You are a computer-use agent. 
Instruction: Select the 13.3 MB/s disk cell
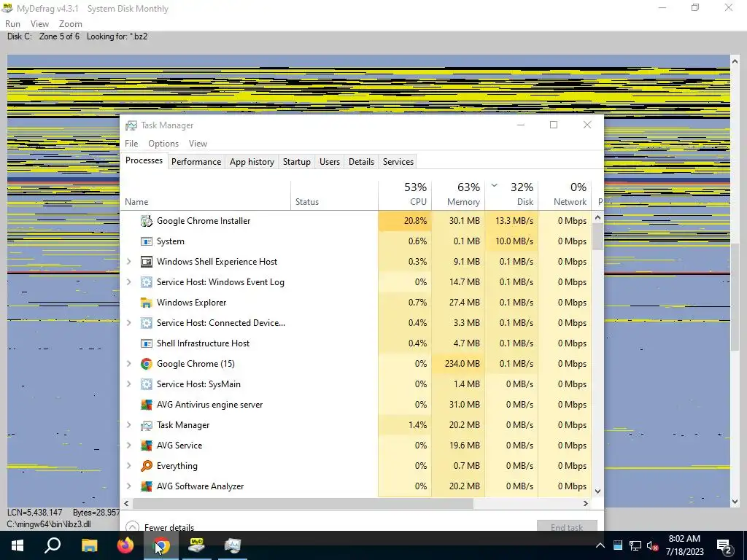(x=511, y=221)
